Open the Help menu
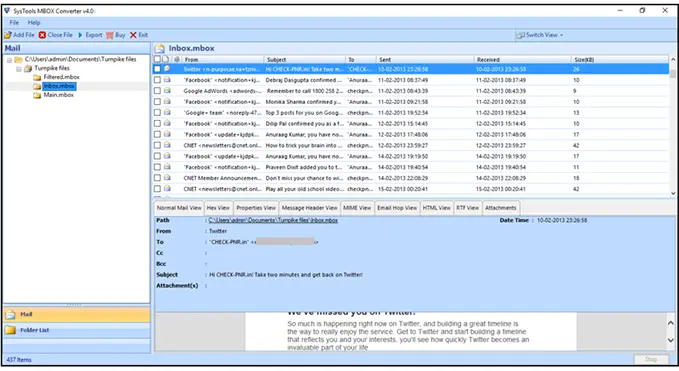This screenshot has width=679, height=371. point(34,23)
